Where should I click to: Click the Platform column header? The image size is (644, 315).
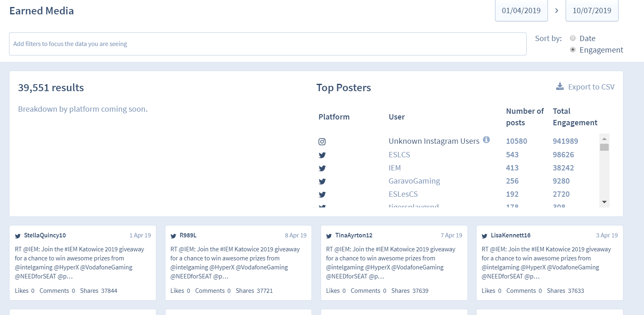point(334,117)
